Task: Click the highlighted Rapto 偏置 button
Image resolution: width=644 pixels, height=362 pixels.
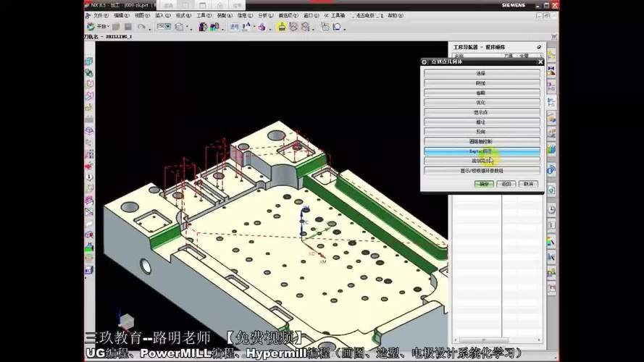Action: (x=482, y=151)
